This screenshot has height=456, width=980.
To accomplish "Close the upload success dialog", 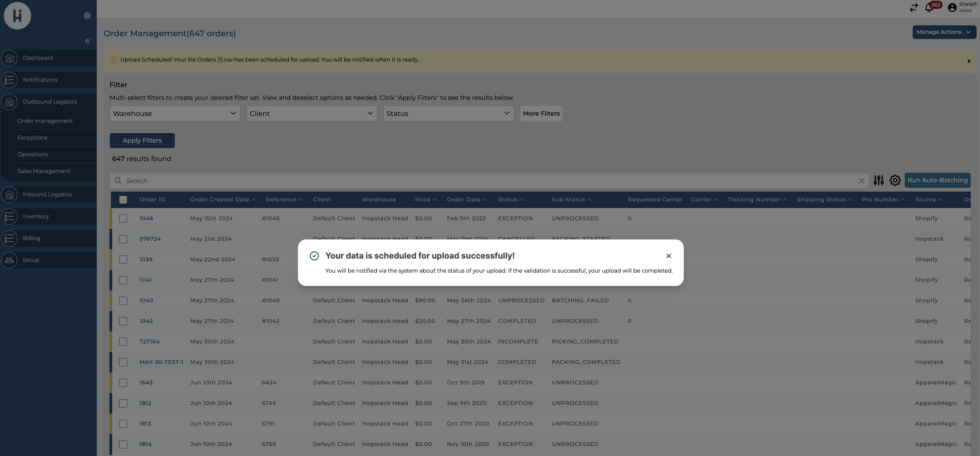I will tap(668, 256).
